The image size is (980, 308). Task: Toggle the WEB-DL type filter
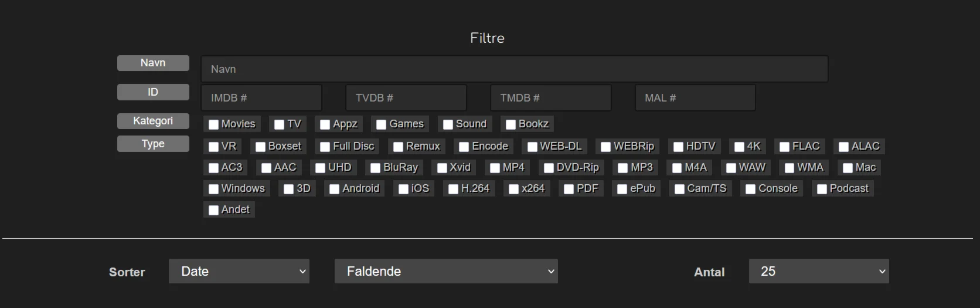pos(532,147)
